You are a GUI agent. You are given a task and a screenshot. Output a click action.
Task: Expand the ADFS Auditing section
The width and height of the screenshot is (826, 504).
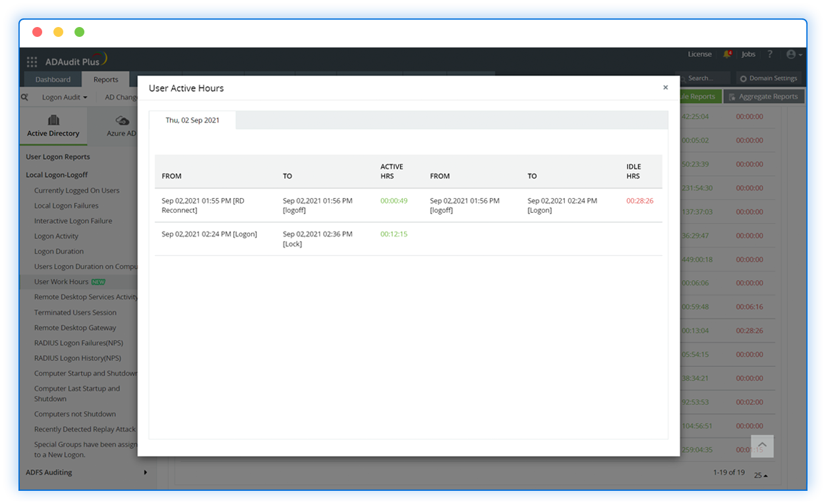coord(86,472)
